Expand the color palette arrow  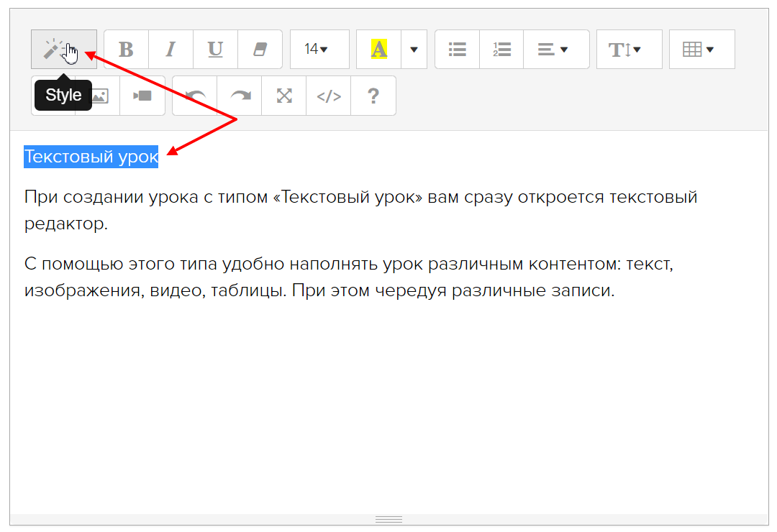[414, 49]
